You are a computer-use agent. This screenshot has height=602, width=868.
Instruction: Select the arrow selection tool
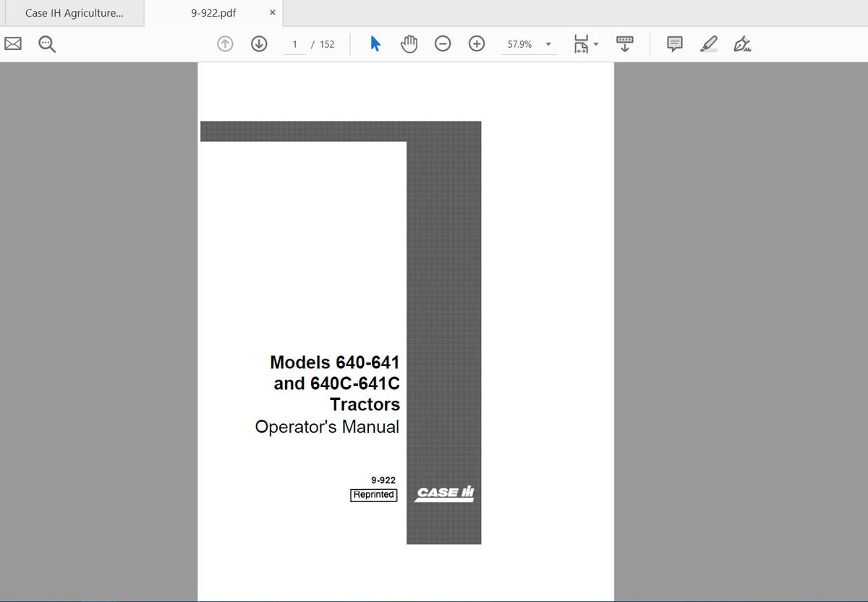coord(375,44)
